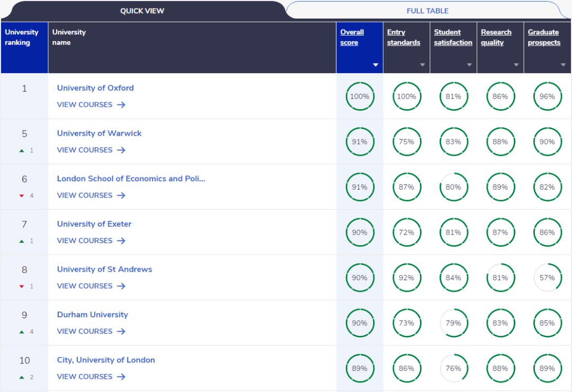This screenshot has width=572, height=392.
Task: Open University of Warwick link
Action: click(99, 133)
